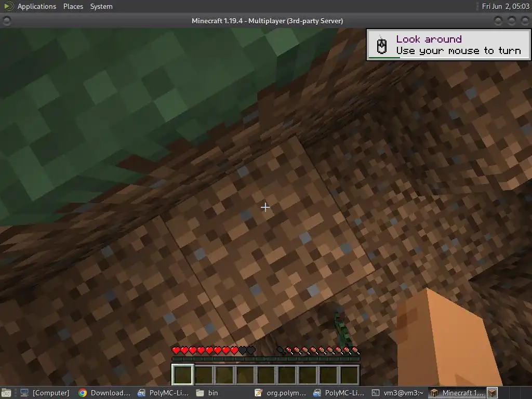Select the fourth hotbar slot

coord(246,375)
